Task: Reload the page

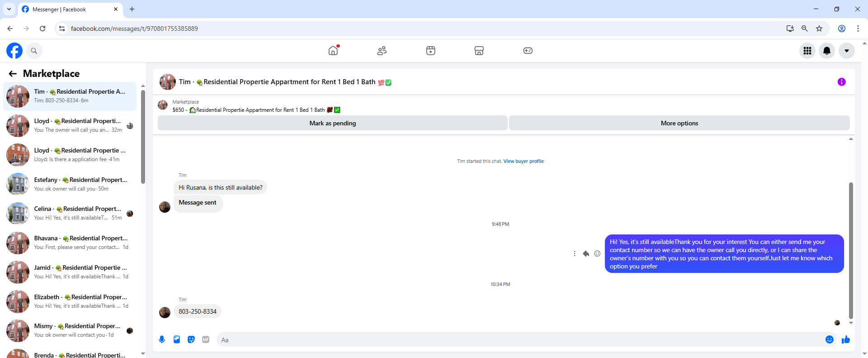Action: click(42, 29)
